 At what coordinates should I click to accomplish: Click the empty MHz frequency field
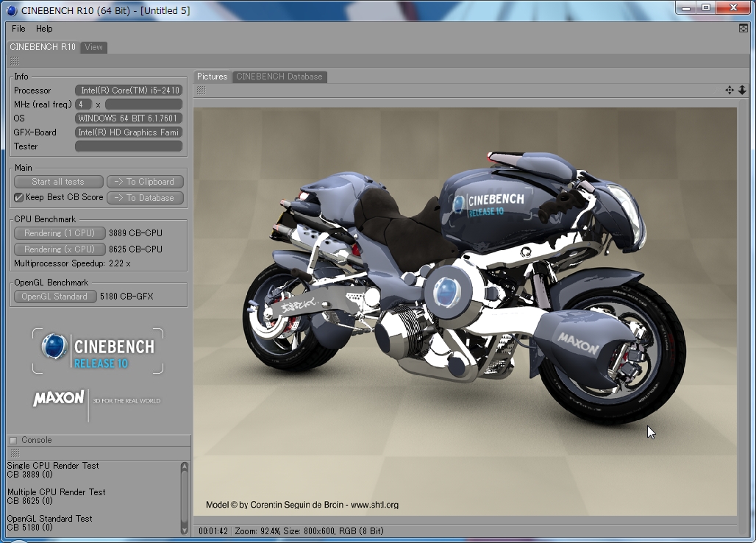pos(143,104)
